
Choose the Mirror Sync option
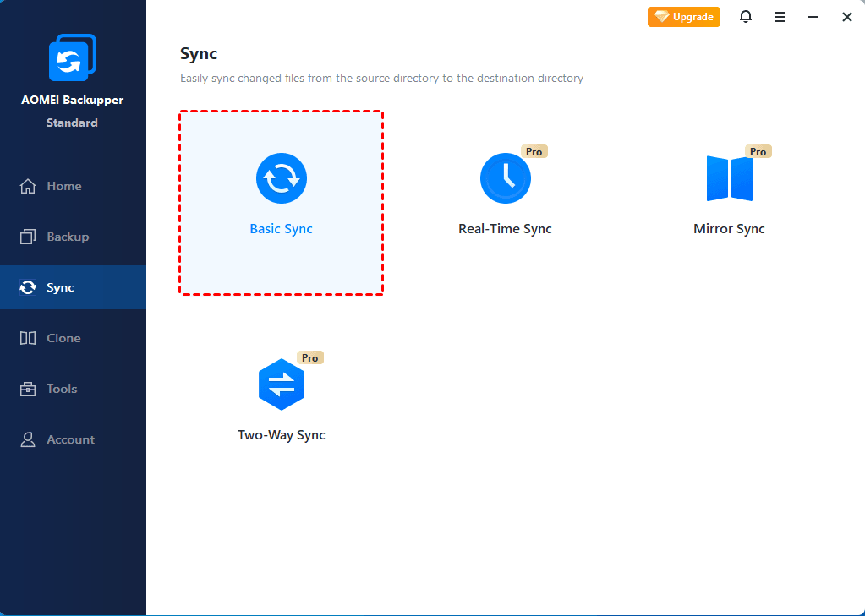point(729,178)
